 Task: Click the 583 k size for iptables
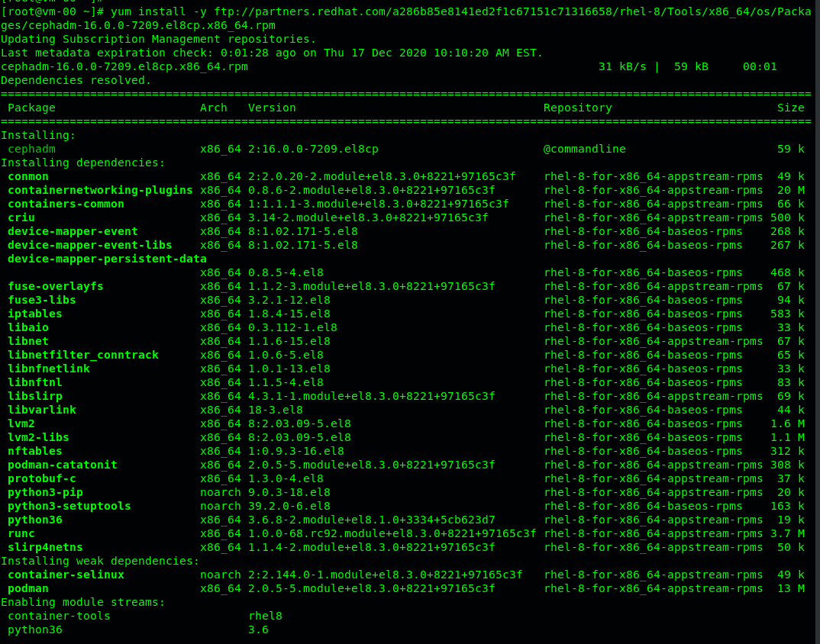click(787, 314)
